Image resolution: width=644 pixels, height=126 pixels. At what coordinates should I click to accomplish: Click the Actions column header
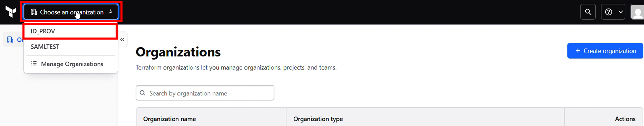pos(625,119)
